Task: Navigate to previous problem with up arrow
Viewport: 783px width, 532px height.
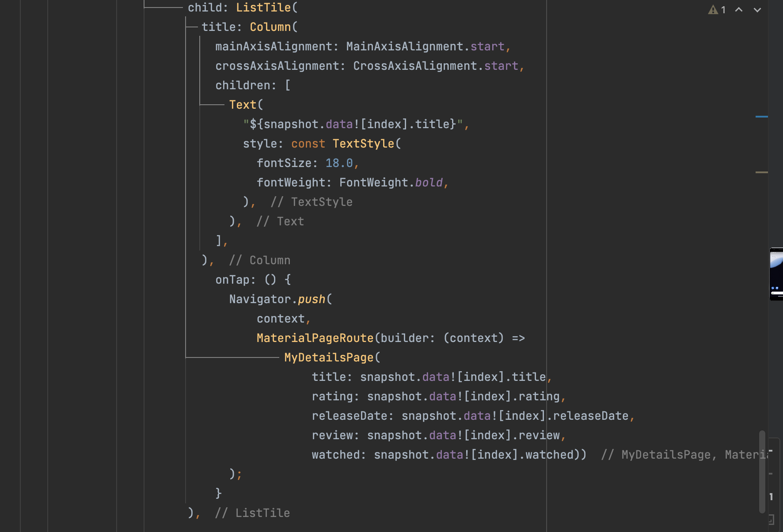Action: pyautogui.click(x=738, y=9)
